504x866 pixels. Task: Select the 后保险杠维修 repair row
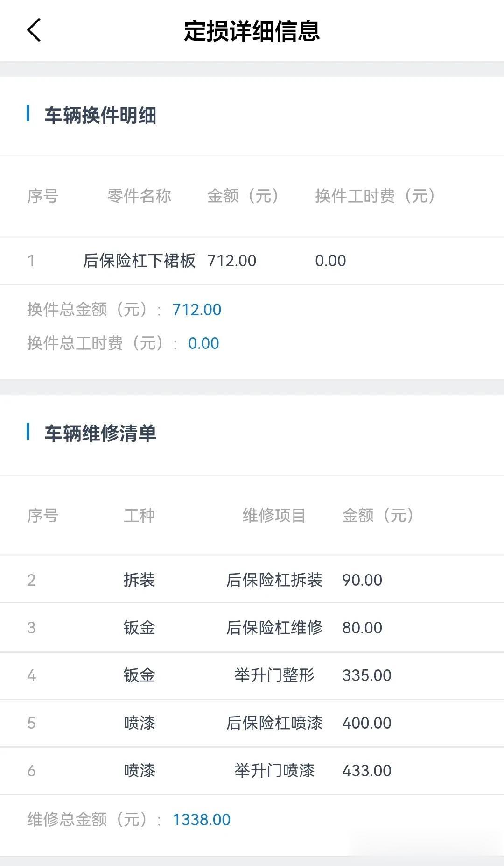point(252,627)
